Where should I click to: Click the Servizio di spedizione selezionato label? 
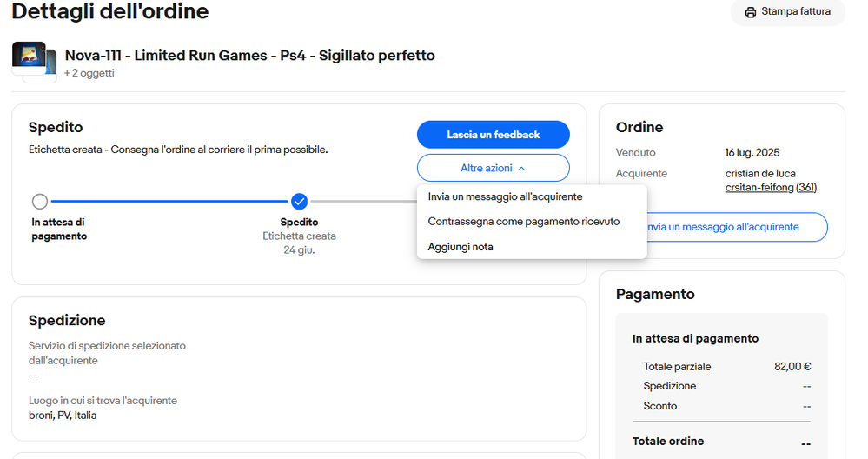(107, 353)
